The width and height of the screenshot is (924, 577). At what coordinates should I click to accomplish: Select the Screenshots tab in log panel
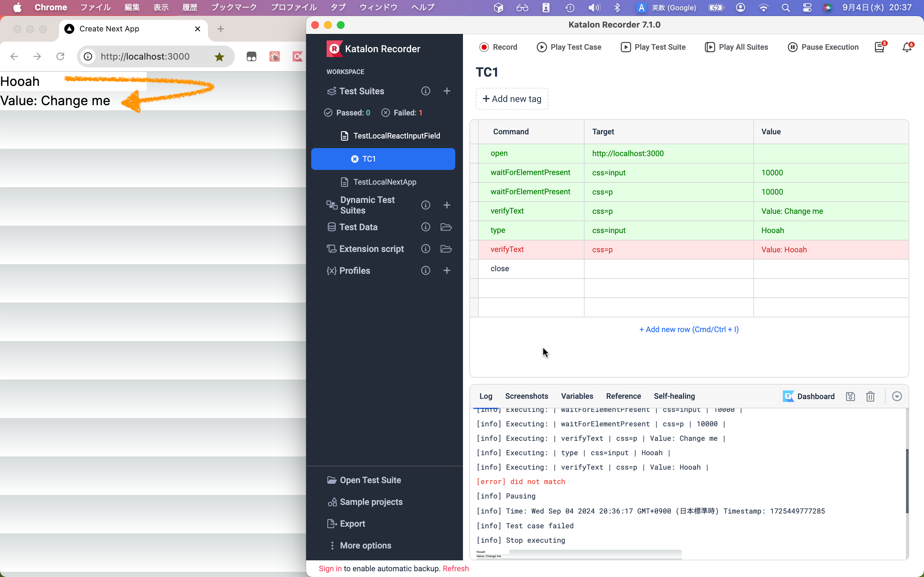tap(526, 396)
